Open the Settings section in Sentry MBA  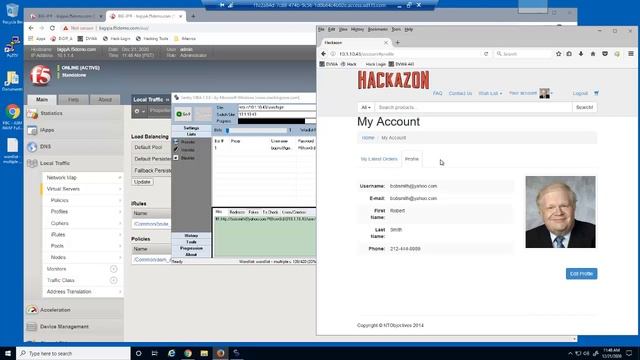[191, 128]
